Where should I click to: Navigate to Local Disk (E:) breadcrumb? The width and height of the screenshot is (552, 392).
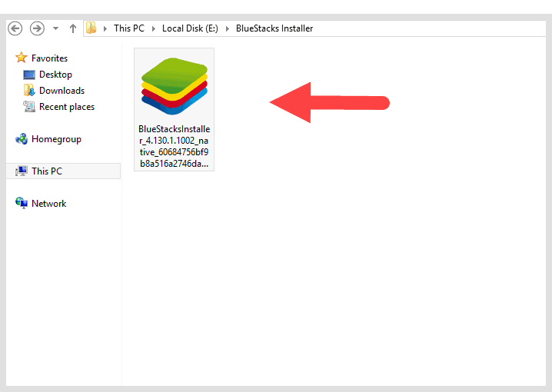(190, 28)
